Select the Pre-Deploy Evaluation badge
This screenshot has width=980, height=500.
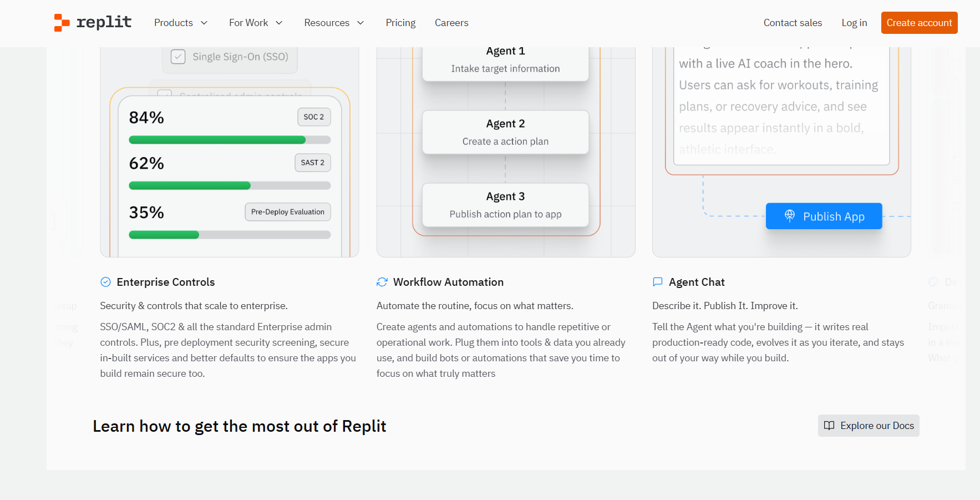point(288,212)
